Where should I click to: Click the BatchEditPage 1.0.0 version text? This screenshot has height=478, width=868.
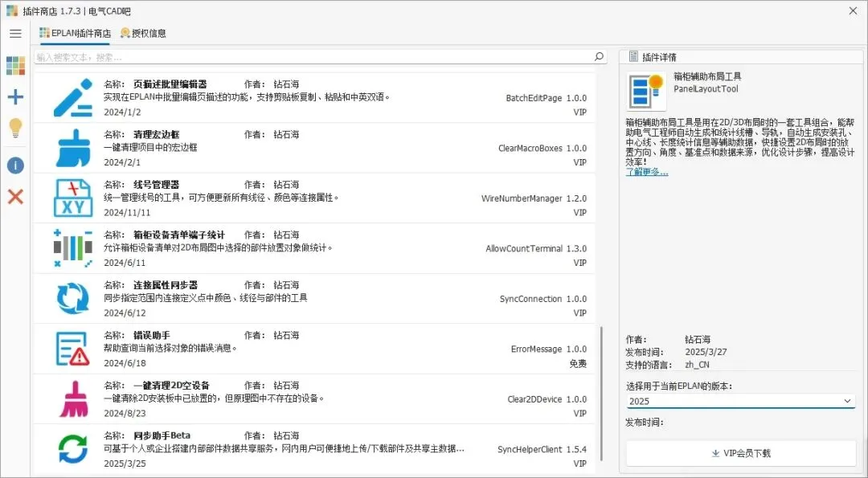pyautogui.click(x=546, y=98)
